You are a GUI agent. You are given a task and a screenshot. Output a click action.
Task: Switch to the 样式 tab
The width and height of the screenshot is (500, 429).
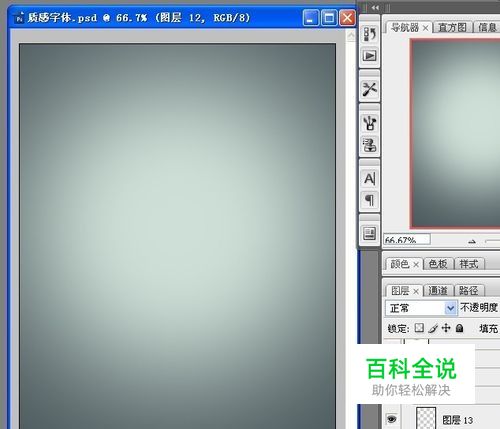coord(469,264)
